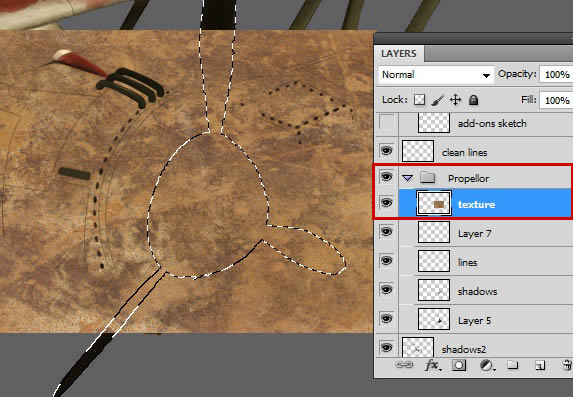Screen dimensions: 573x397
Task: Select the texture layer thumbnail
Action: point(434,203)
